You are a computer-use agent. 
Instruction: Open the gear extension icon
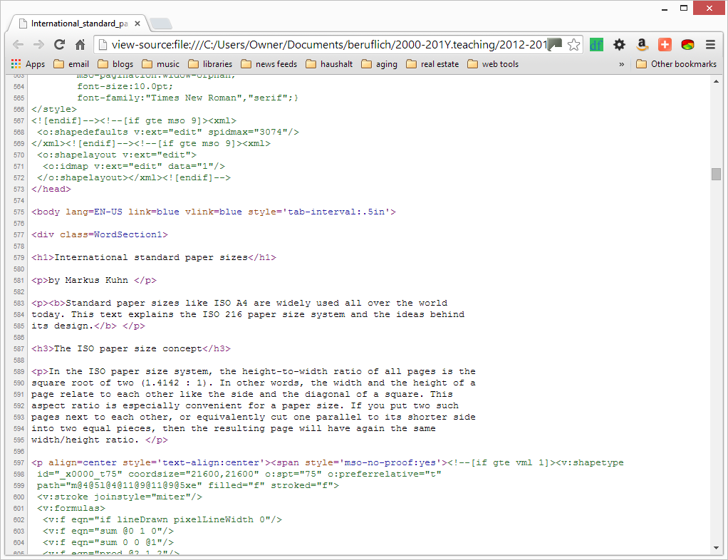(x=619, y=44)
